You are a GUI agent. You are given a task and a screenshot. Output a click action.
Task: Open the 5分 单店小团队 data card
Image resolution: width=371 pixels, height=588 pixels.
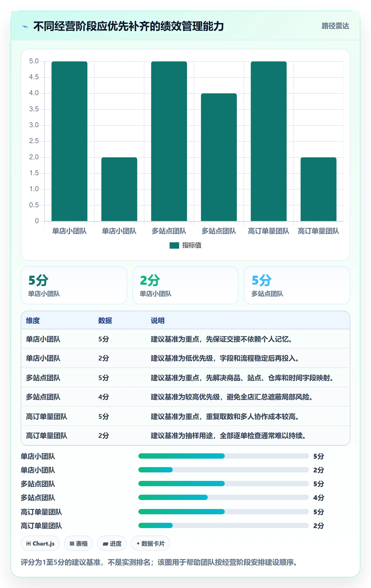(x=74, y=285)
